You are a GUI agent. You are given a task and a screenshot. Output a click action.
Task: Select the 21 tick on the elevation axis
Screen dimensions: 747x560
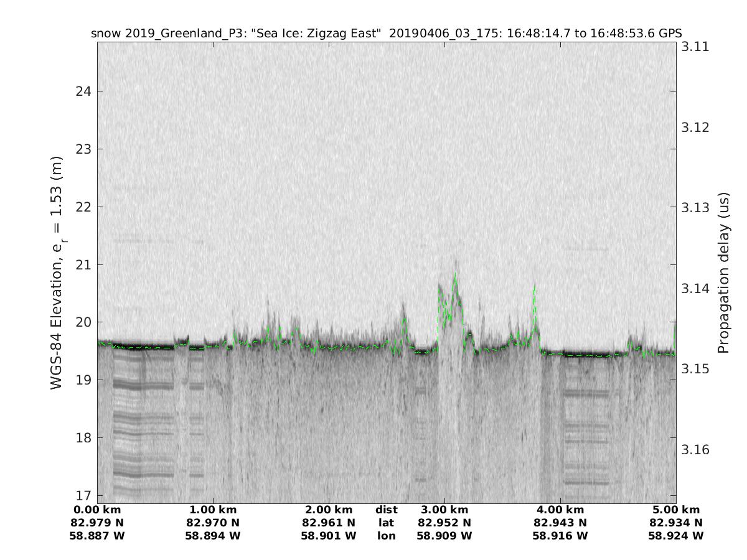[x=83, y=265]
